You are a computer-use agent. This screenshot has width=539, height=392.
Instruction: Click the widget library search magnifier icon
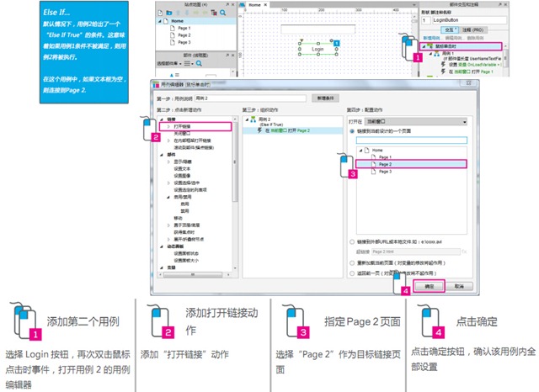point(199,63)
